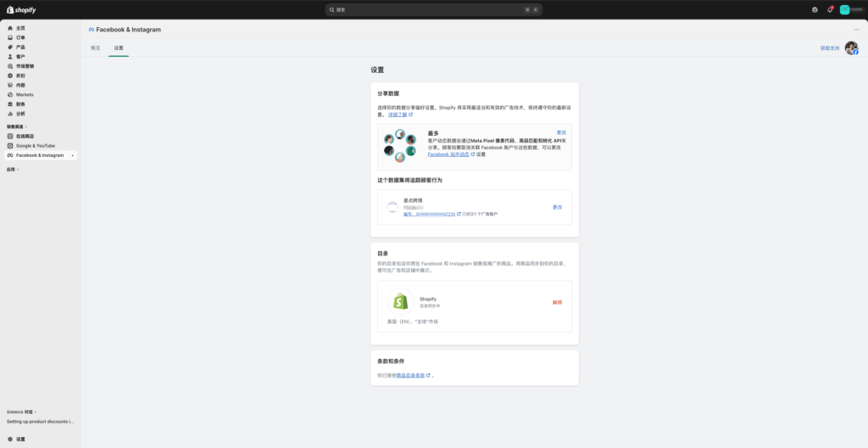
Task: Click the 已绑定1个广告账户 text
Action: [480, 214]
